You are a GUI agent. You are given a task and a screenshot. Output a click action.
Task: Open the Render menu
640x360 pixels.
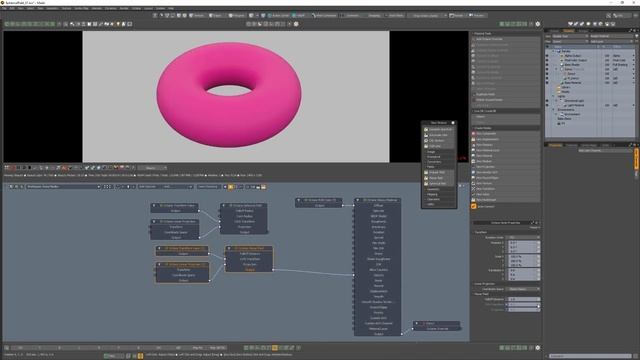pos(124,8)
